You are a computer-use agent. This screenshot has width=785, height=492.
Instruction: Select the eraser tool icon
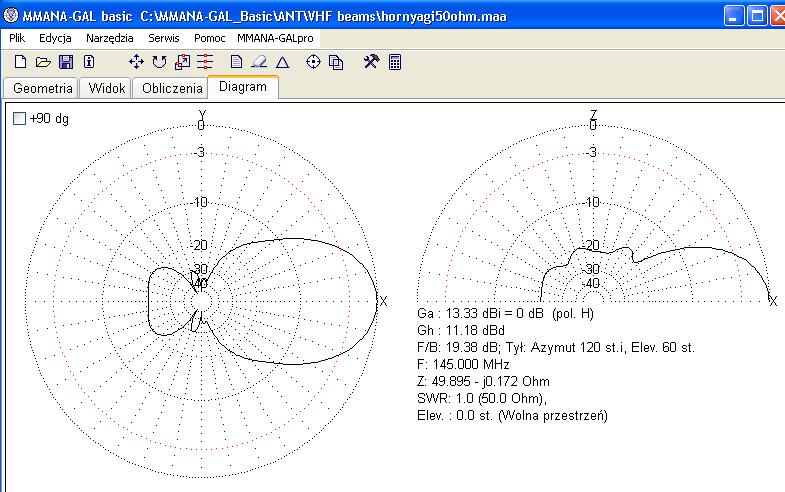[x=259, y=62]
